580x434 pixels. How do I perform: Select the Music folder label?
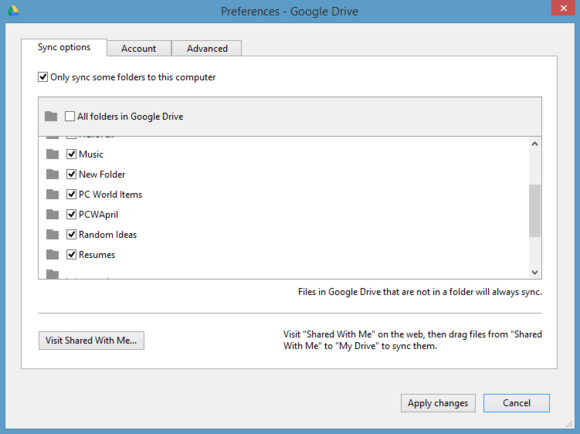(91, 154)
